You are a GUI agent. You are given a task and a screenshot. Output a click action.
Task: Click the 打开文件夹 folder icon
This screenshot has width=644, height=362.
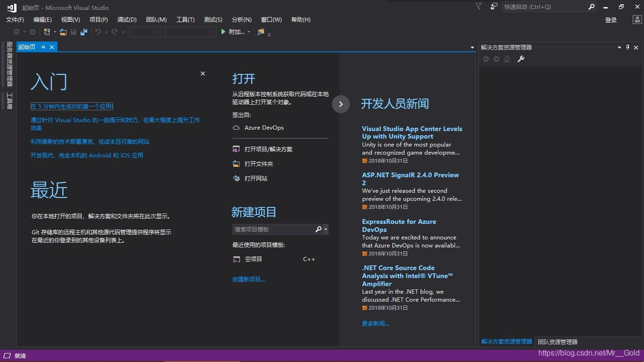point(236,164)
